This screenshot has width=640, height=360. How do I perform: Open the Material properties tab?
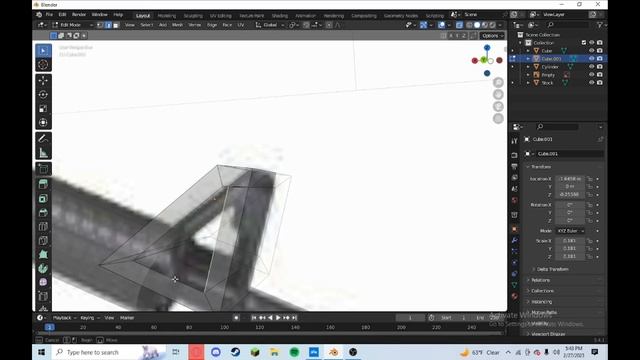click(514, 296)
